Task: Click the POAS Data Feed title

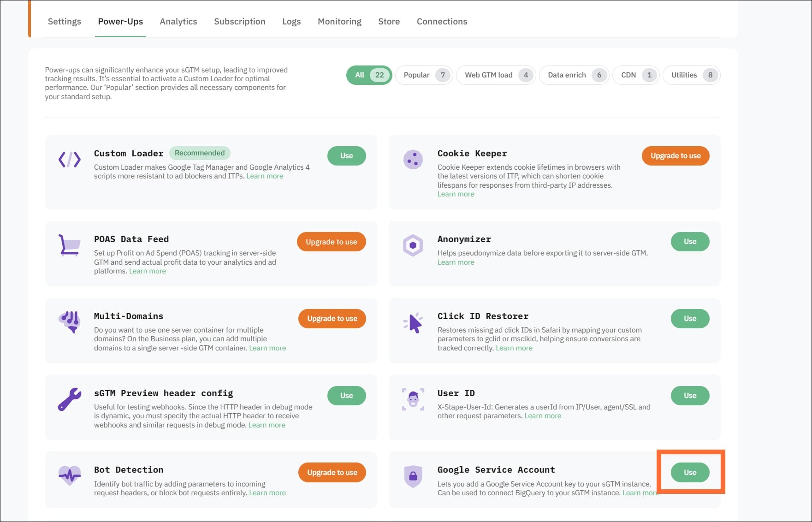Action: point(131,239)
